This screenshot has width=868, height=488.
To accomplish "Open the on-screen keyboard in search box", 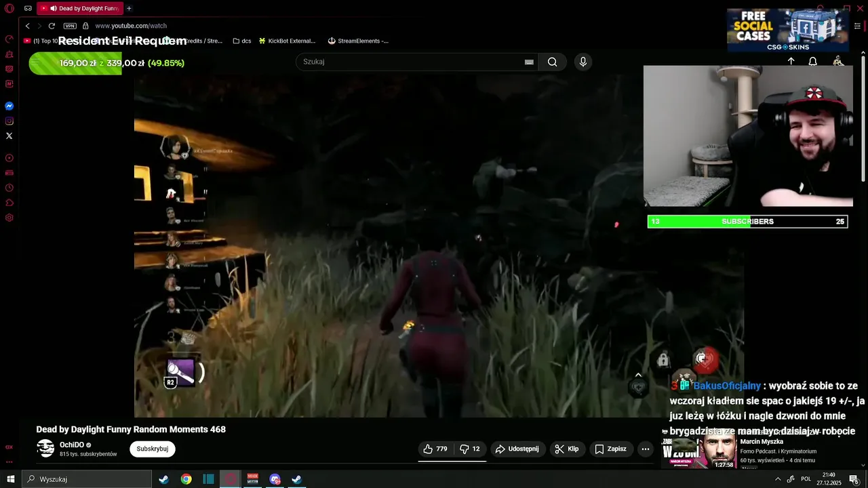I will point(529,62).
